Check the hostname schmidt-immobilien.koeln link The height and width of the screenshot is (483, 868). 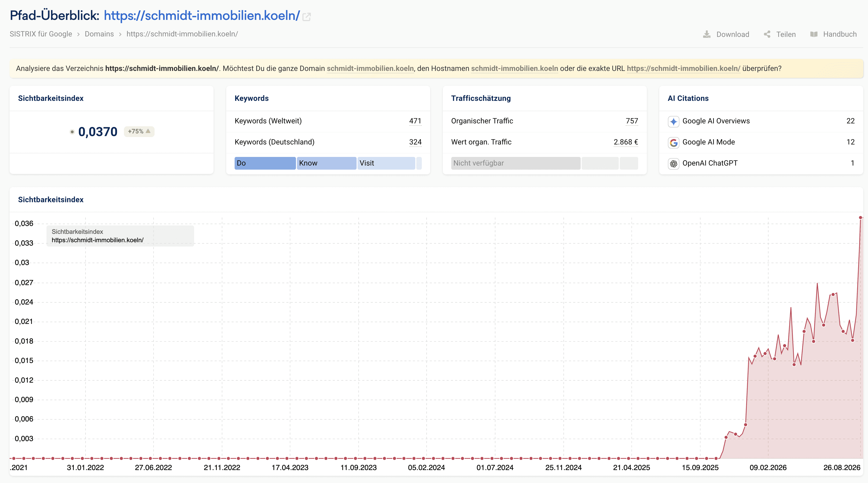(515, 68)
